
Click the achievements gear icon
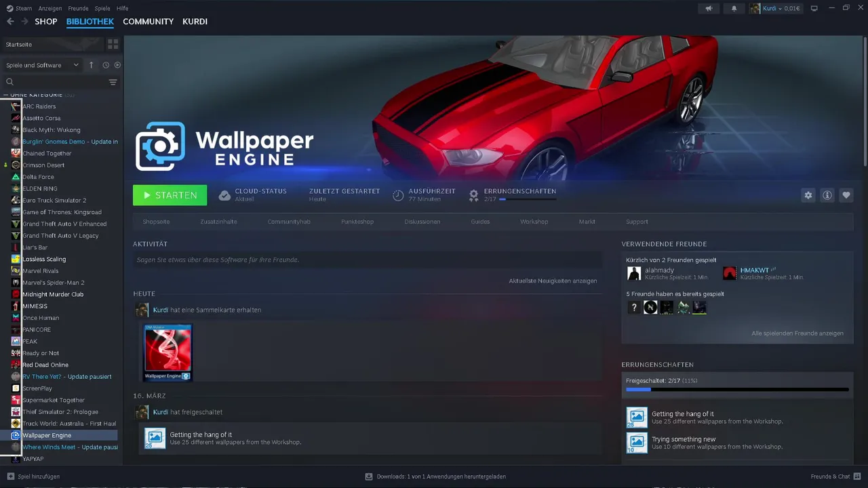pyautogui.click(x=474, y=195)
